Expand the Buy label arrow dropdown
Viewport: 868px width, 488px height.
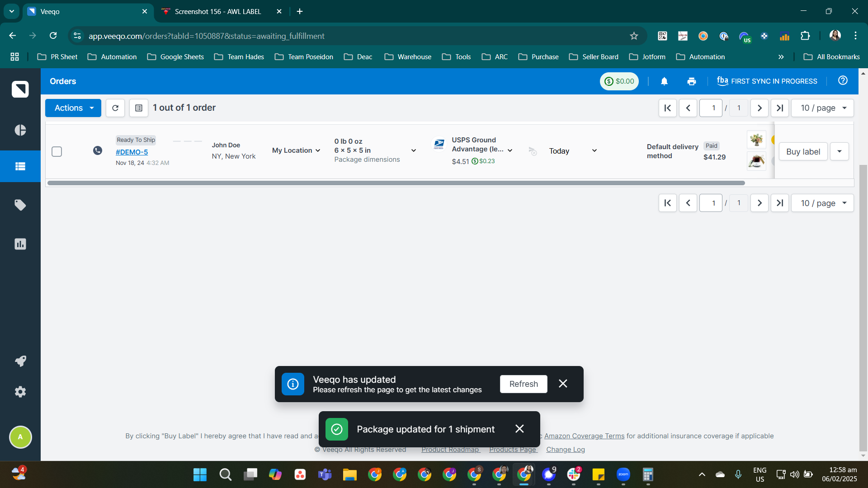pos(840,151)
